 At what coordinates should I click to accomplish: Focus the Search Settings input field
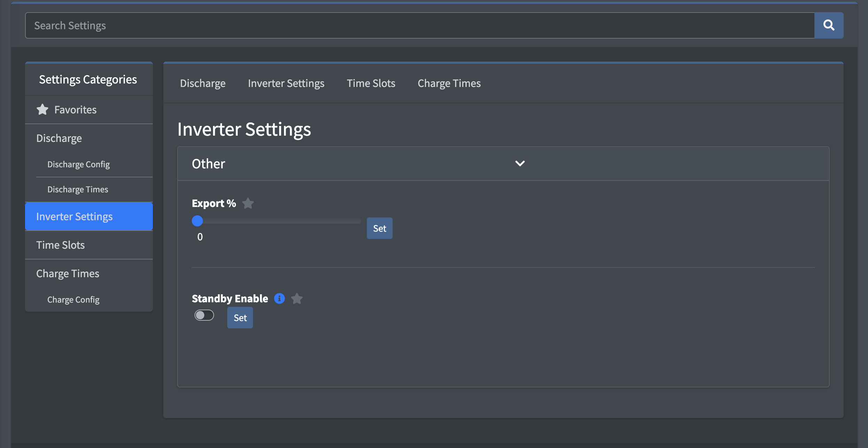click(419, 25)
